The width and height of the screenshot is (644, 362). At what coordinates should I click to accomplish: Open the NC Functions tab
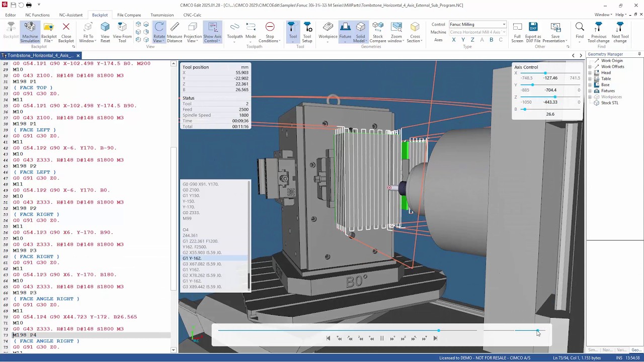[37, 15]
